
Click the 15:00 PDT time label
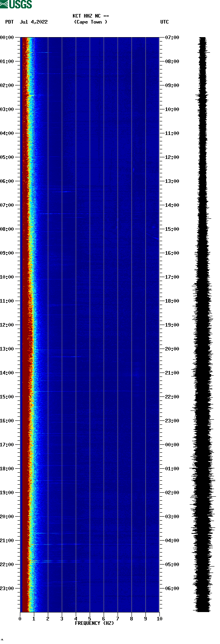tap(7, 397)
